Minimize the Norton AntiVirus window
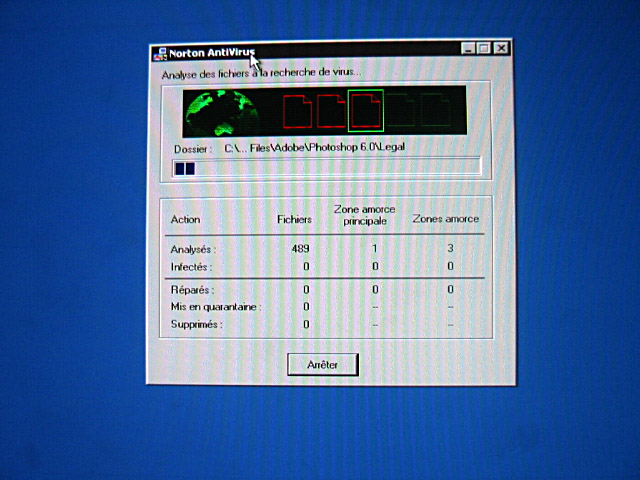Viewport: 640px width, 480px height. (x=469, y=49)
